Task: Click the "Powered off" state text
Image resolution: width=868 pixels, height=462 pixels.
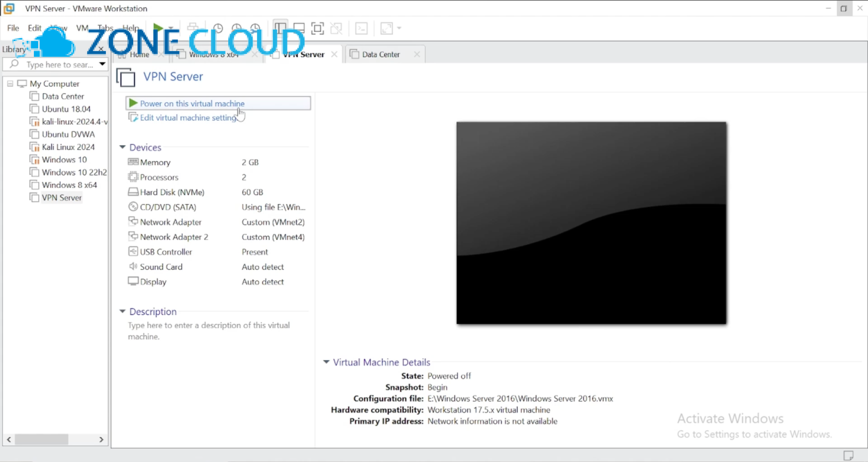Action: click(x=449, y=376)
